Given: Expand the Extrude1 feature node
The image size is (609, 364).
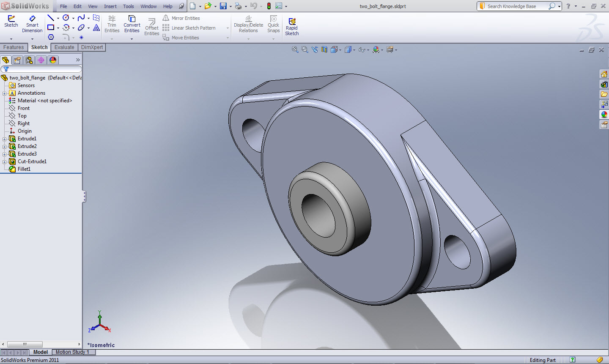Looking at the screenshot, I should 5,139.
